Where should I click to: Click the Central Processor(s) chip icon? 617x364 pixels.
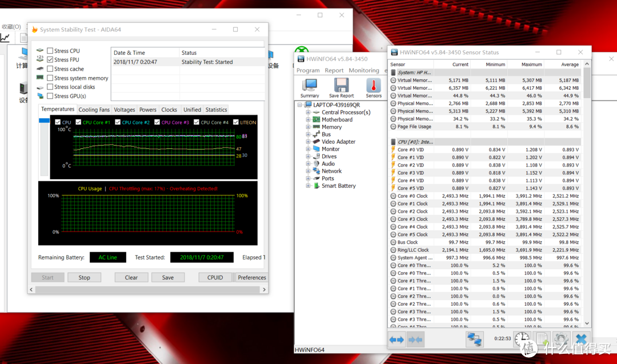[316, 112]
